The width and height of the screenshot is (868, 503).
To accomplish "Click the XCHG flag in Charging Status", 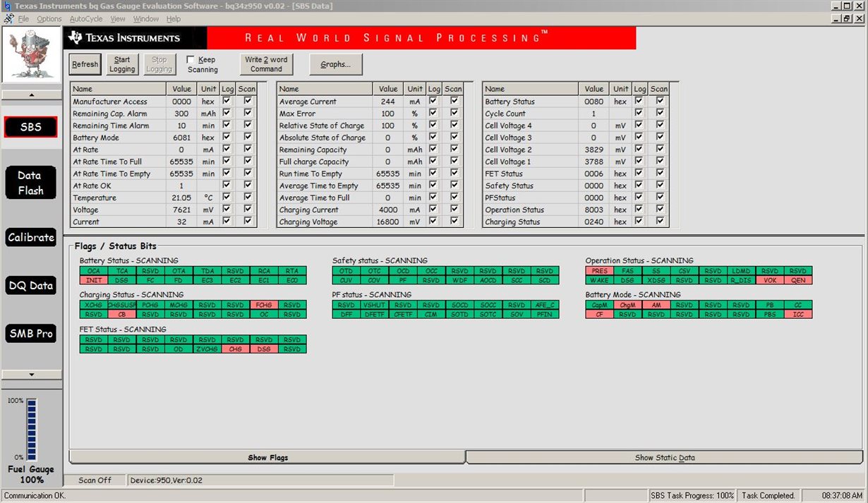I will coord(94,305).
